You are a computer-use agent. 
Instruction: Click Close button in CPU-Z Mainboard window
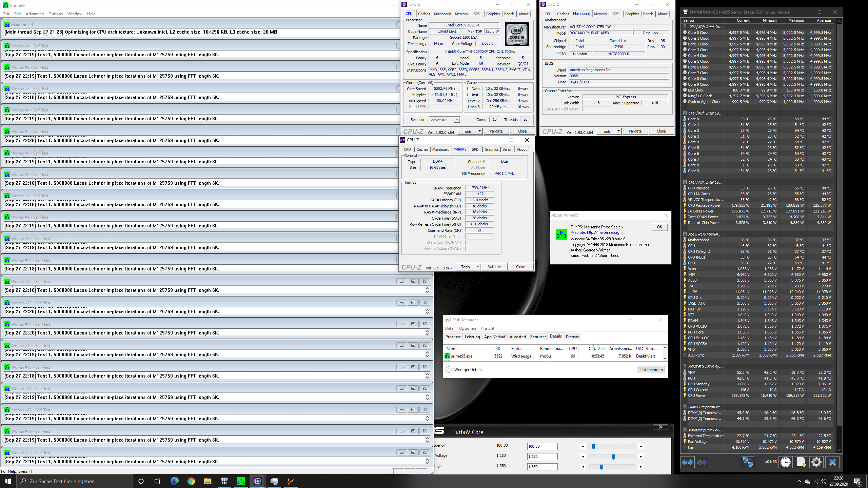point(661,131)
